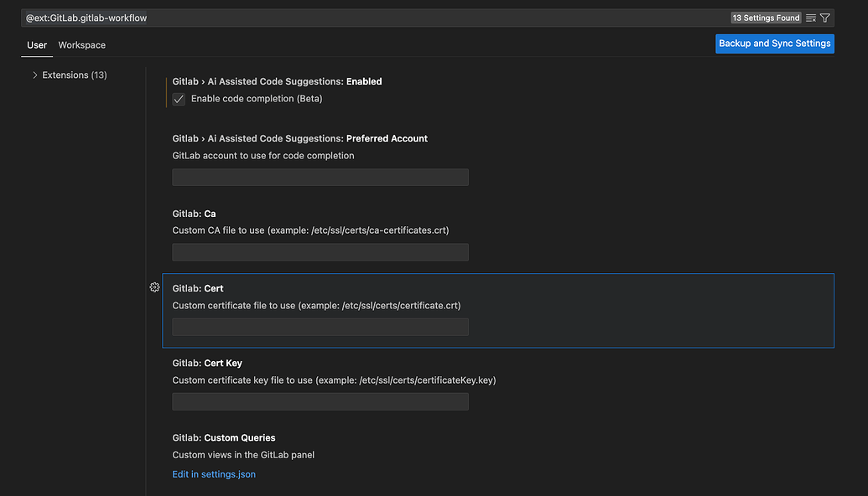Select the Ai Assisted Code Suggestions: Enabled title

click(x=277, y=81)
